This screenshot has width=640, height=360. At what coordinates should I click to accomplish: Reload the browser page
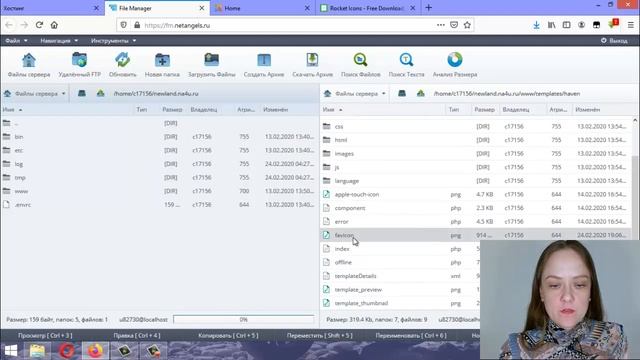pos(39,25)
